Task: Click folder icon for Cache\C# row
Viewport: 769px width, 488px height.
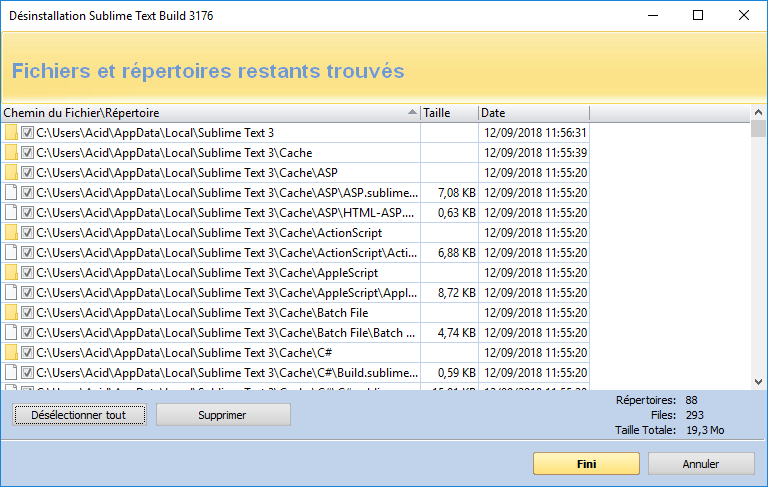Action: [11, 353]
